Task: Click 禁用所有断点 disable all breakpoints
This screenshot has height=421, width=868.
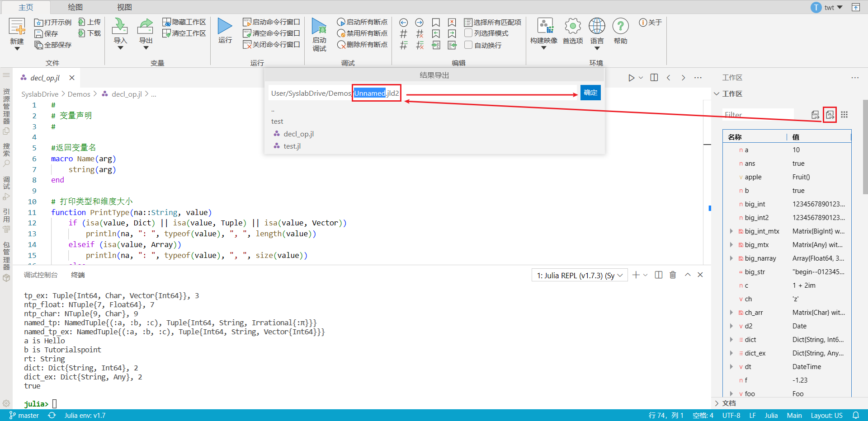Action: click(x=362, y=33)
